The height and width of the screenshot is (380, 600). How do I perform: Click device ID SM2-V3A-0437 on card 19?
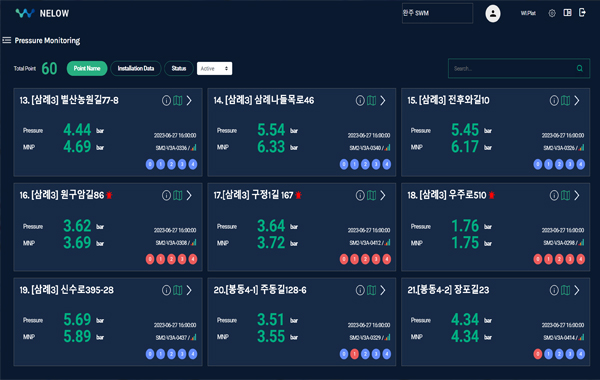tap(171, 338)
